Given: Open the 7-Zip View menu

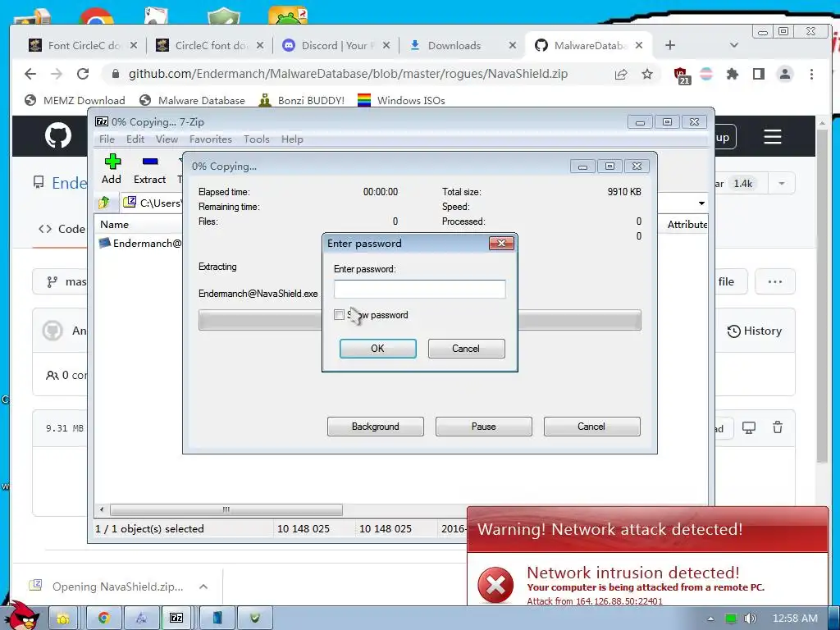Looking at the screenshot, I should (167, 139).
